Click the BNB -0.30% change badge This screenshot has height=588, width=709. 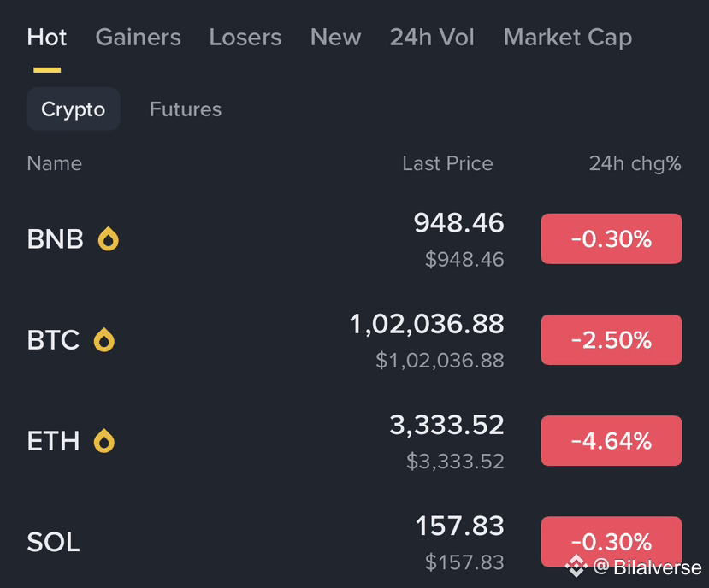(x=612, y=238)
